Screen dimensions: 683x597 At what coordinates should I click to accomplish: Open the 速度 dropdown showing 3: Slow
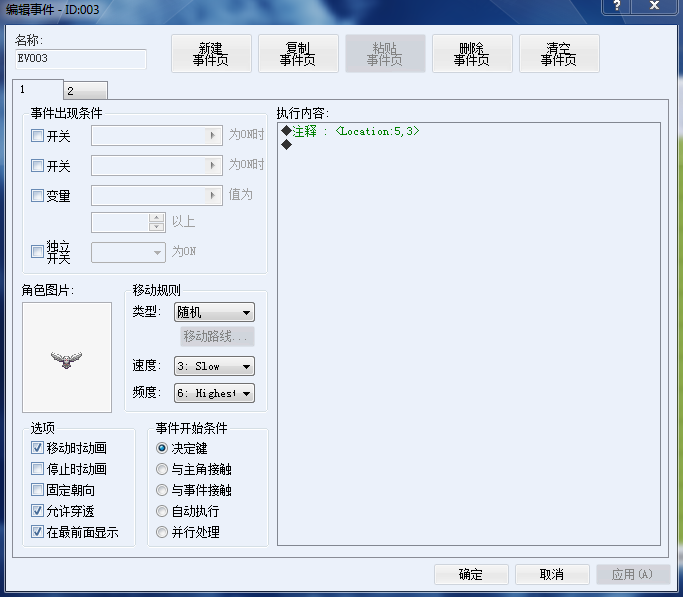coord(214,366)
